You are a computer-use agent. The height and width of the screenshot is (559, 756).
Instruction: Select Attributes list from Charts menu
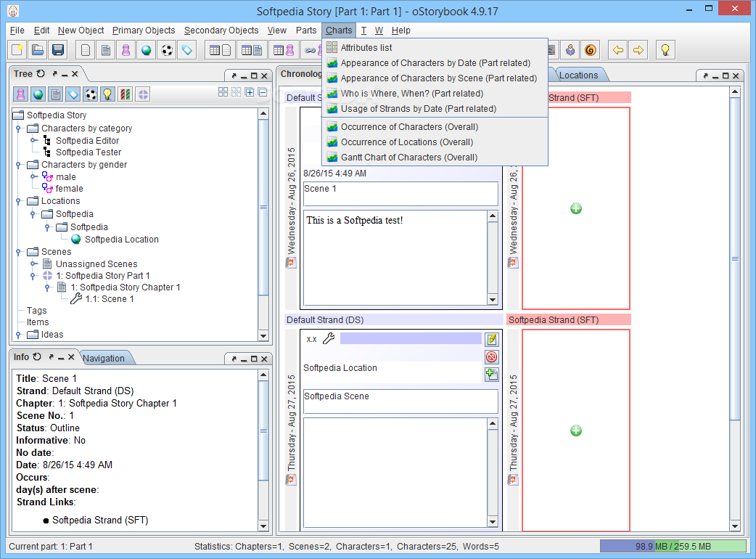coord(435,48)
